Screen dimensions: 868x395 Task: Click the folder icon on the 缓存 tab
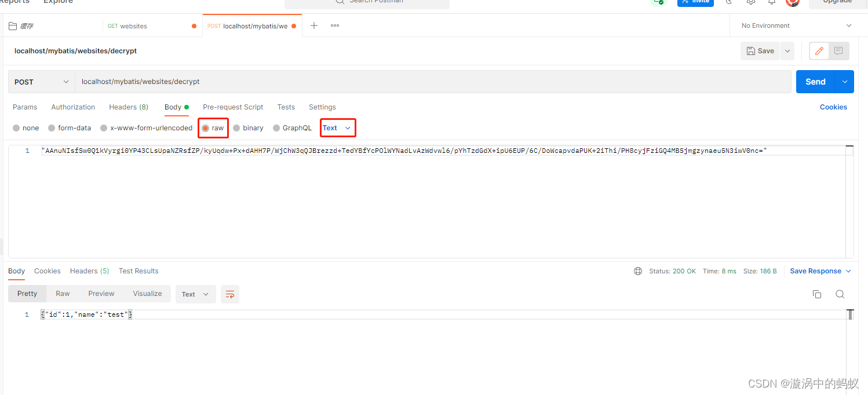coord(13,26)
